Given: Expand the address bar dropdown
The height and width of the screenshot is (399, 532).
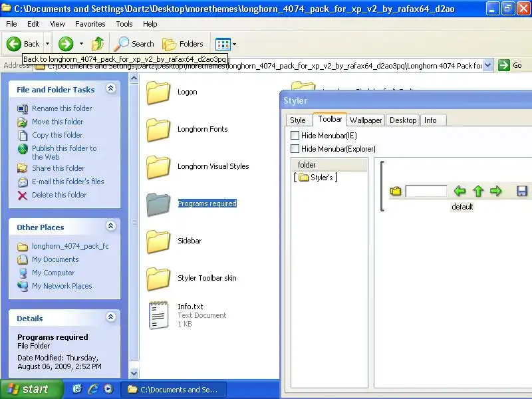Looking at the screenshot, I should 488,65.
